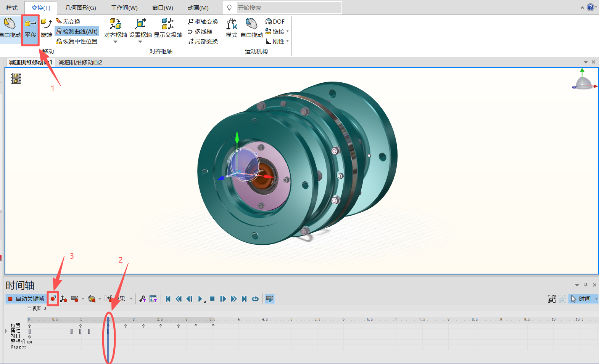Click the 开始搜索 search field
The image size is (599, 364).
(289, 8)
